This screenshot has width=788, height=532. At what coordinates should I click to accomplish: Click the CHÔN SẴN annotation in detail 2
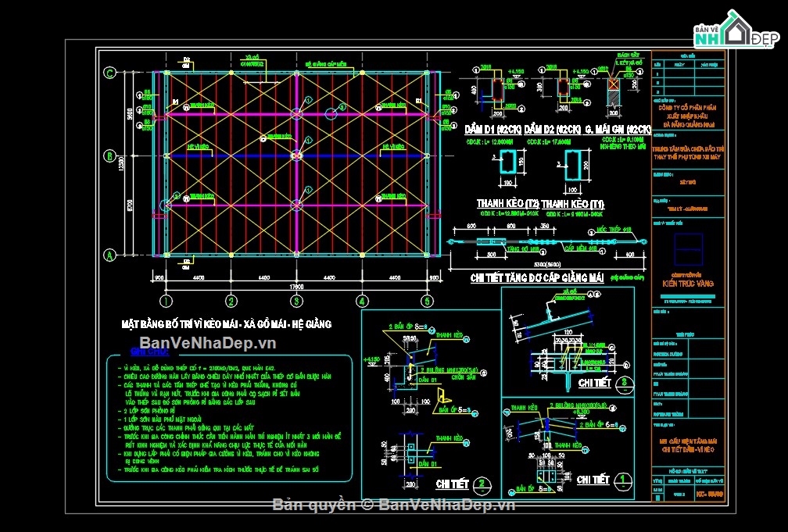(x=462, y=377)
